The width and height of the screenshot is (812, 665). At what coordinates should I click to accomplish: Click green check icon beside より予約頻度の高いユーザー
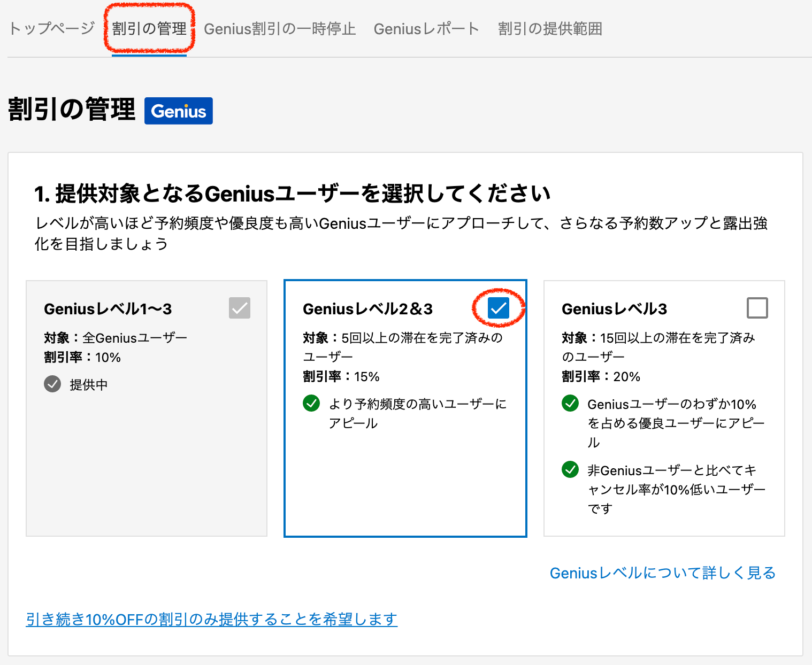(311, 403)
